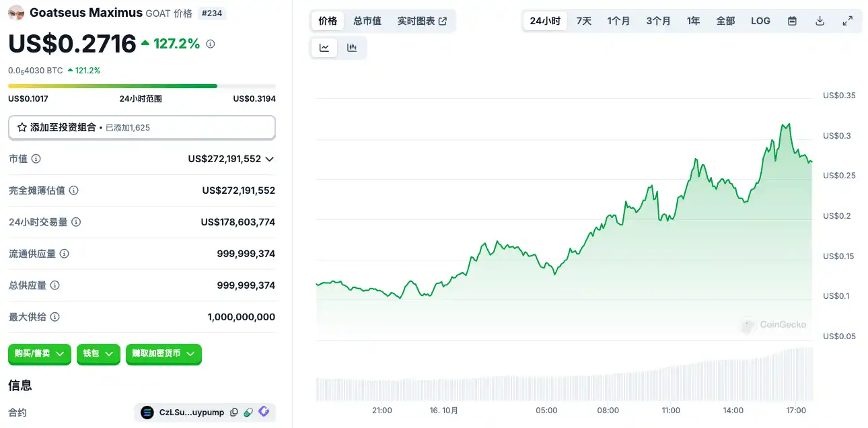This screenshot has height=428, width=868.
Task: Click the info icon beside 24小时交易量
Action: tap(76, 222)
